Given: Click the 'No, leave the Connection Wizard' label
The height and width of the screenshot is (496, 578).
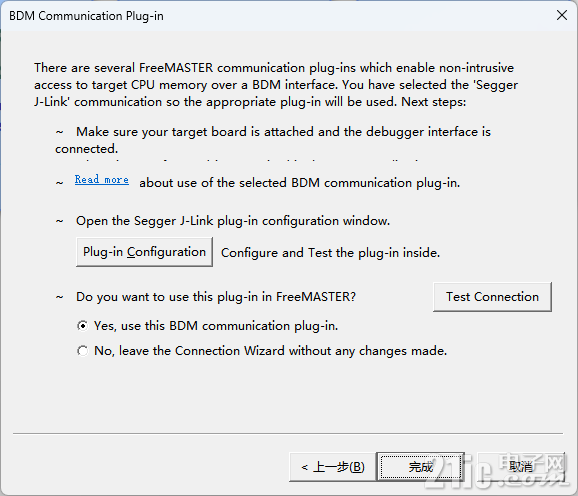Looking at the screenshot, I should coord(270,351).
